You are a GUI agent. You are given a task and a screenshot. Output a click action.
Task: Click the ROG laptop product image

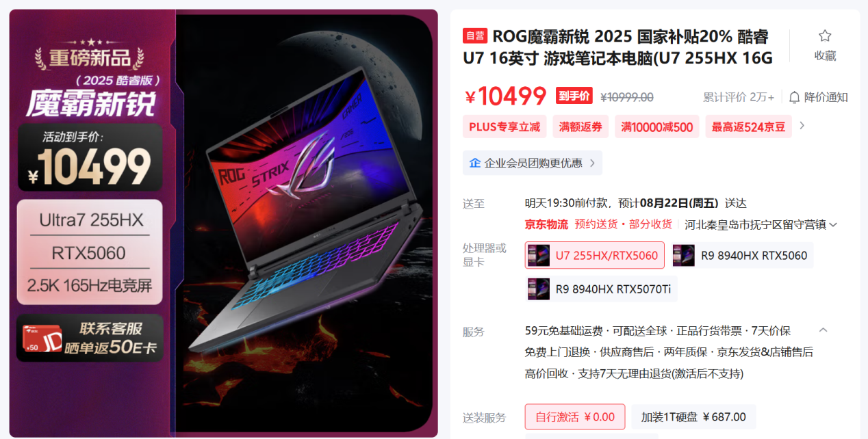tap(306, 223)
